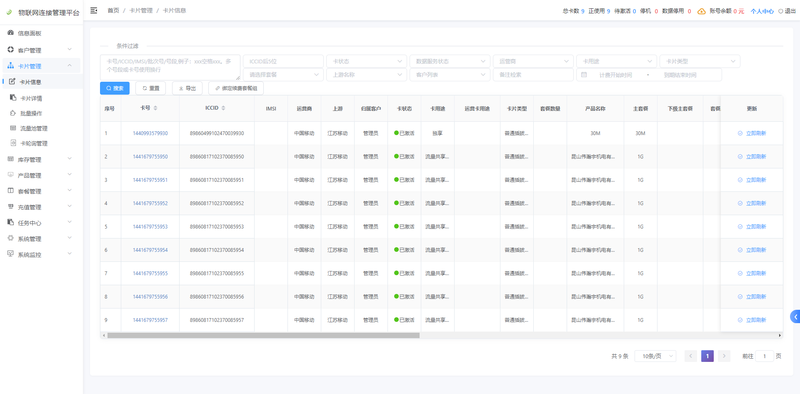Click the blue side drawer arrow tab

coord(795,316)
